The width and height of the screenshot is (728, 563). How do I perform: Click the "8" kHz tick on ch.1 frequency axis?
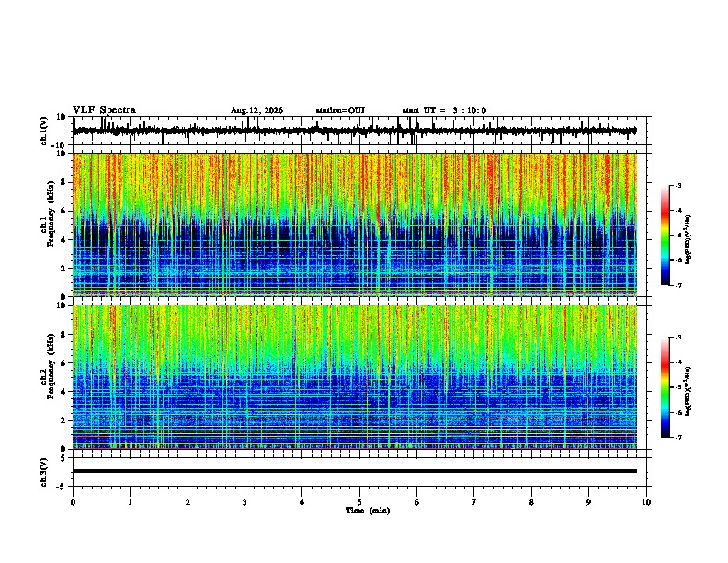pyautogui.click(x=63, y=182)
